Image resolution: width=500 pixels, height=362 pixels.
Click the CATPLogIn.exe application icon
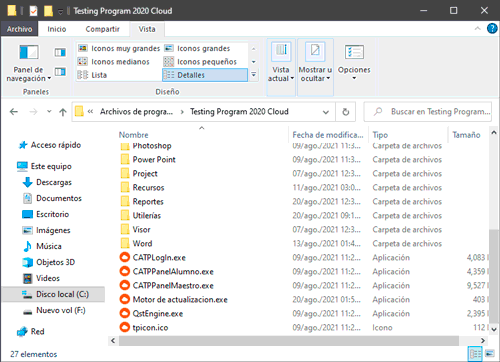click(125, 258)
